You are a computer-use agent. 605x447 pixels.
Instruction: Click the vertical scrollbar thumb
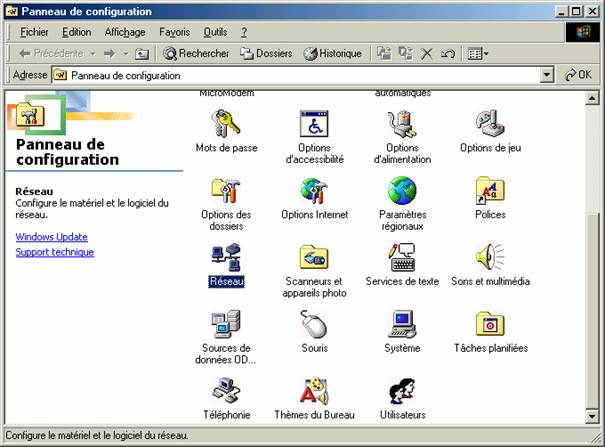coord(591,310)
